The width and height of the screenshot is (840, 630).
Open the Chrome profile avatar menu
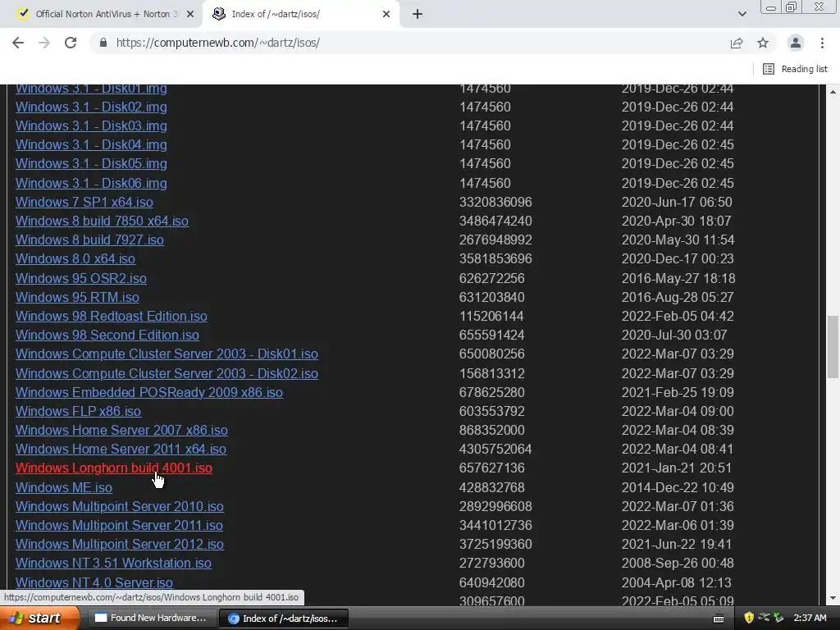click(x=796, y=43)
